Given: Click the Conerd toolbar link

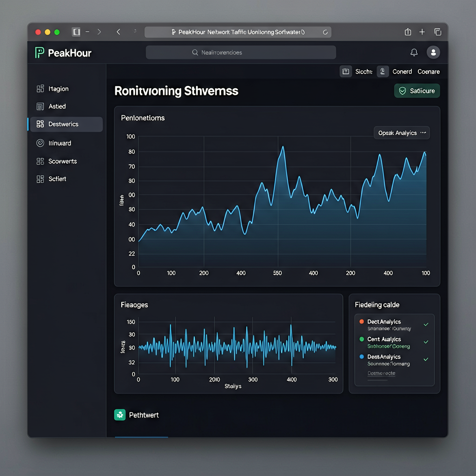Looking at the screenshot, I should 402,72.
